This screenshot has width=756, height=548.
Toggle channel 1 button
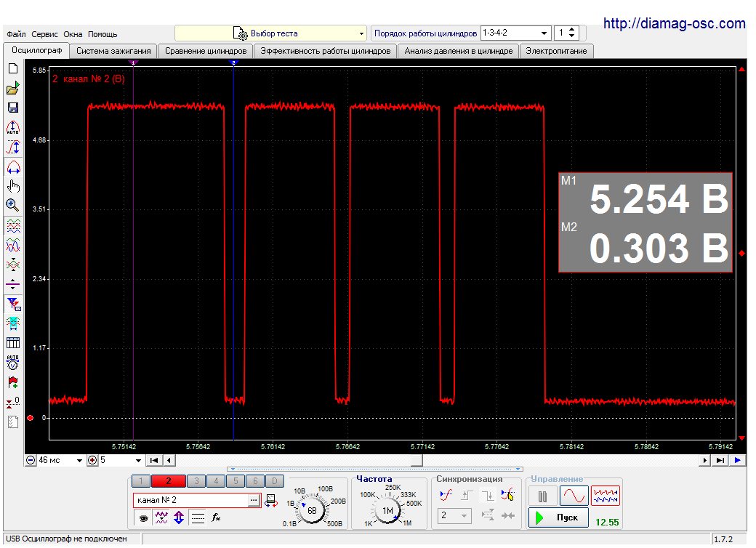(x=141, y=480)
